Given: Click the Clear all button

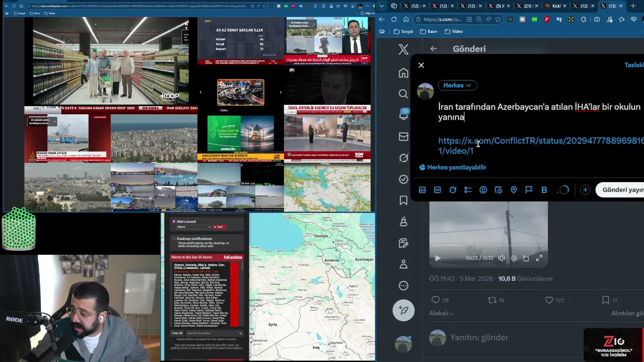Looking at the screenshot, I should 177,333.
